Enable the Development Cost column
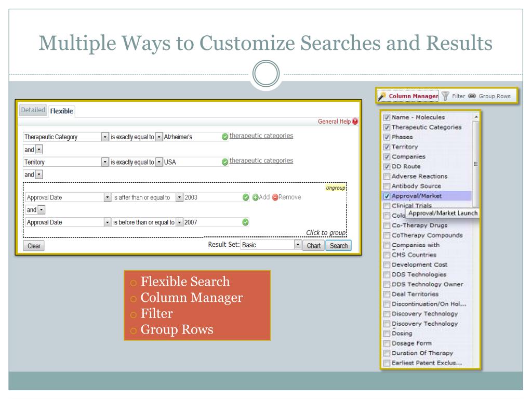 387,264
